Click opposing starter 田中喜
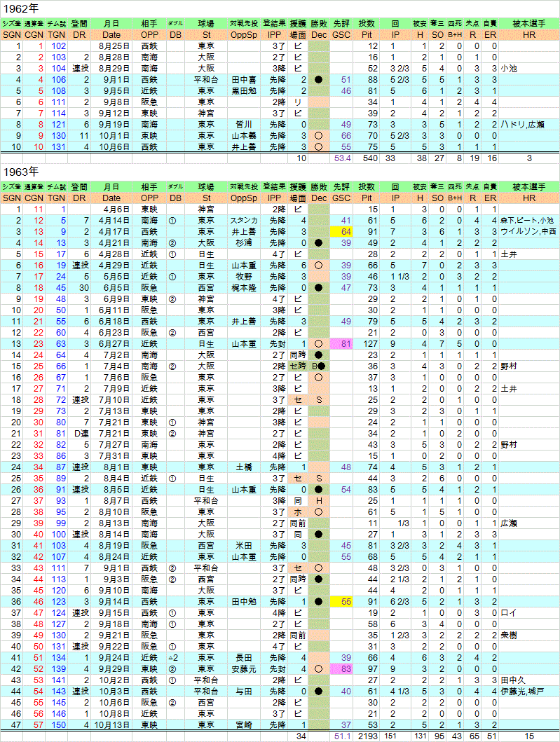 [244, 79]
